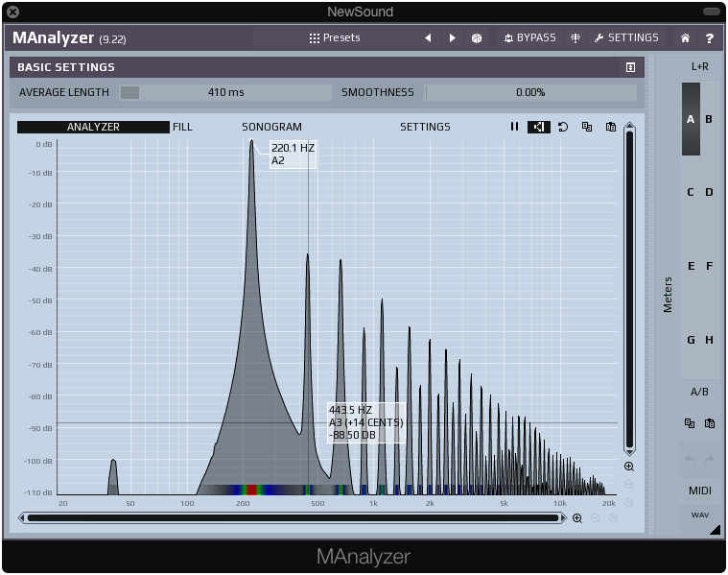The height and width of the screenshot is (575, 728).
Task: Click the WAV export button
Action: pos(699,515)
